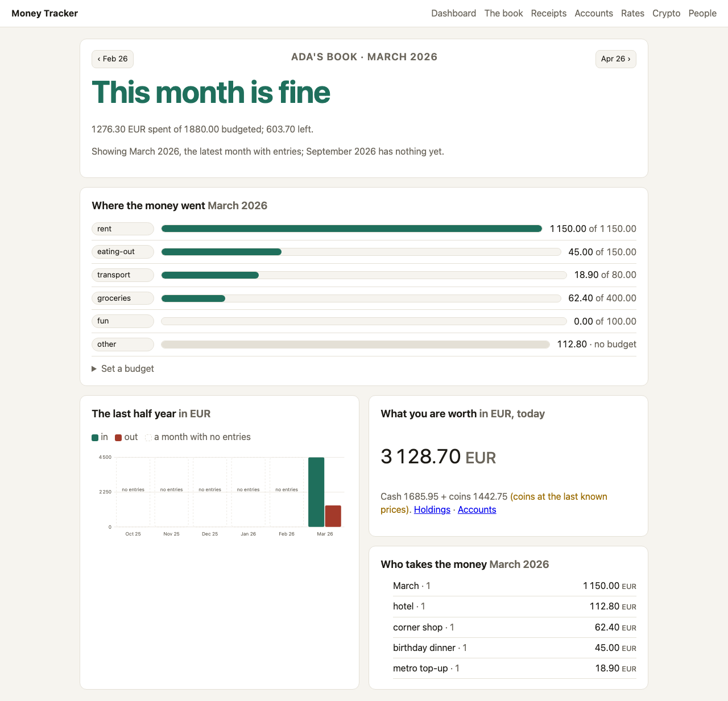
Task: Click the 'March · 1' payee row
Action: pyautogui.click(x=515, y=586)
